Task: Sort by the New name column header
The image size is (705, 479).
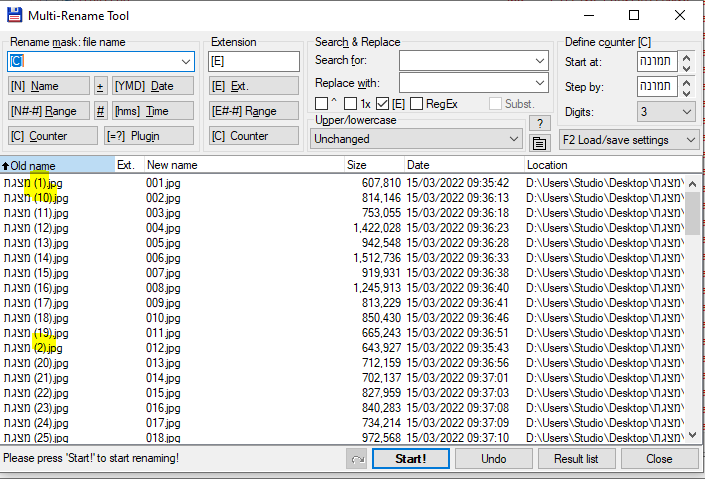Action: pos(244,165)
